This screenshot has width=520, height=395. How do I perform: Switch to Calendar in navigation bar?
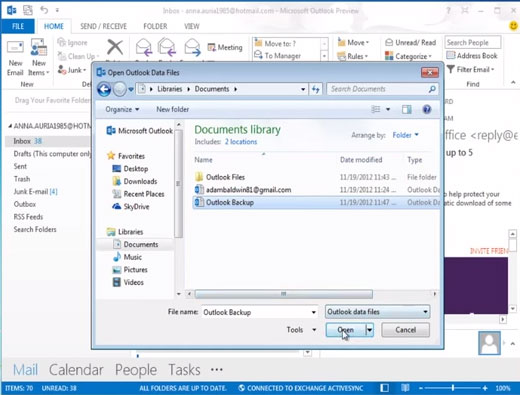pos(76,370)
